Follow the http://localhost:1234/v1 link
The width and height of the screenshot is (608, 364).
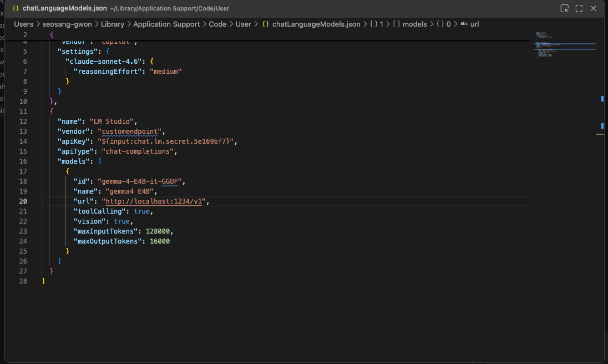154,201
